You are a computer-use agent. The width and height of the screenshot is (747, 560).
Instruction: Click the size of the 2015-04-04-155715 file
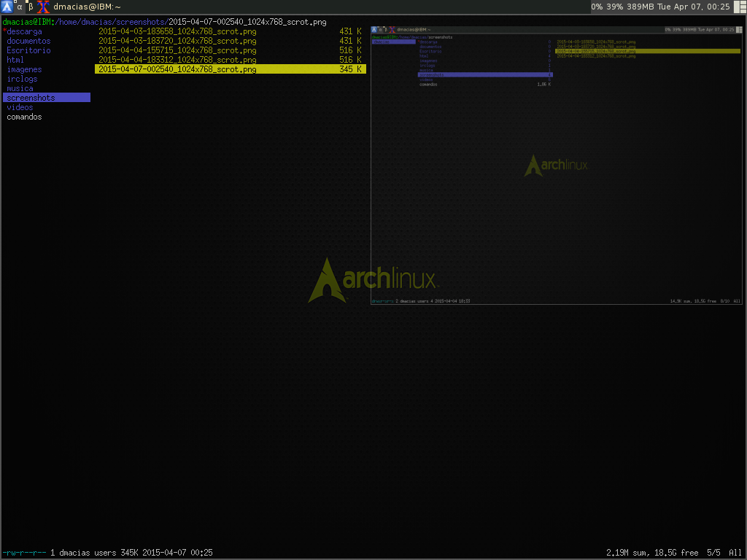pyautogui.click(x=351, y=50)
